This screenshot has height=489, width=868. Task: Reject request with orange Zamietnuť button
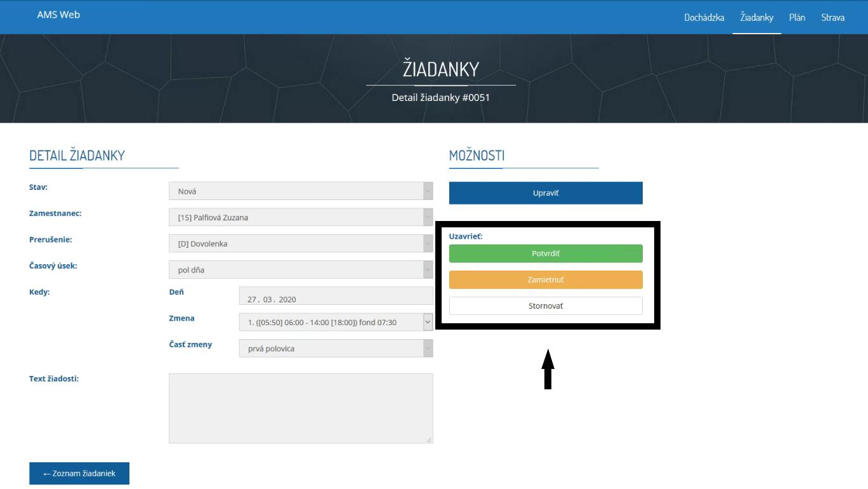coord(546,280)
